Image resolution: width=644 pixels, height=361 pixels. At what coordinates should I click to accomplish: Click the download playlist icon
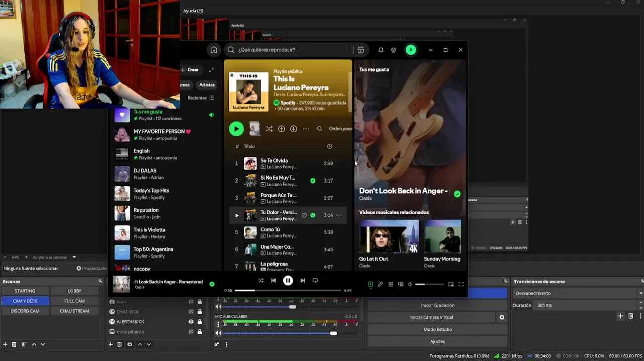(x=293, y=129)
